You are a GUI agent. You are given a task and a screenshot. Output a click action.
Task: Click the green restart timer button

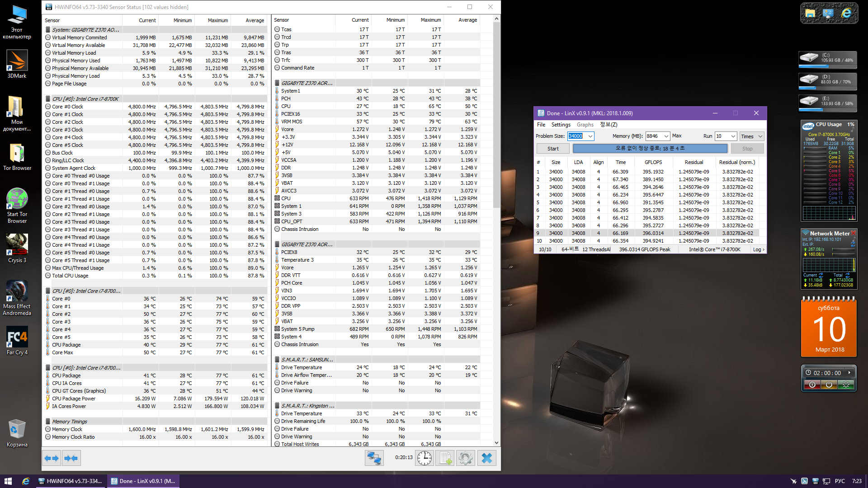(845, 385)
